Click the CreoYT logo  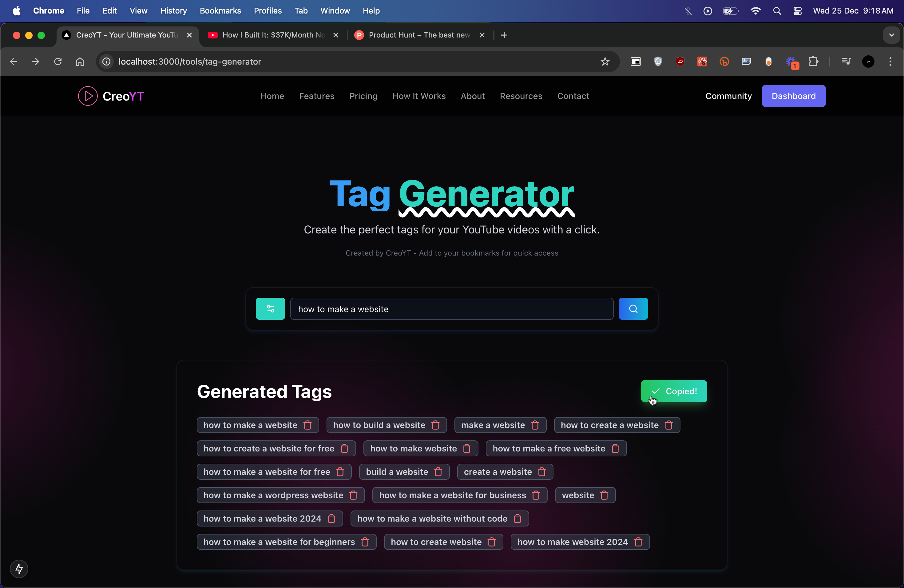[x=111, y=96]
